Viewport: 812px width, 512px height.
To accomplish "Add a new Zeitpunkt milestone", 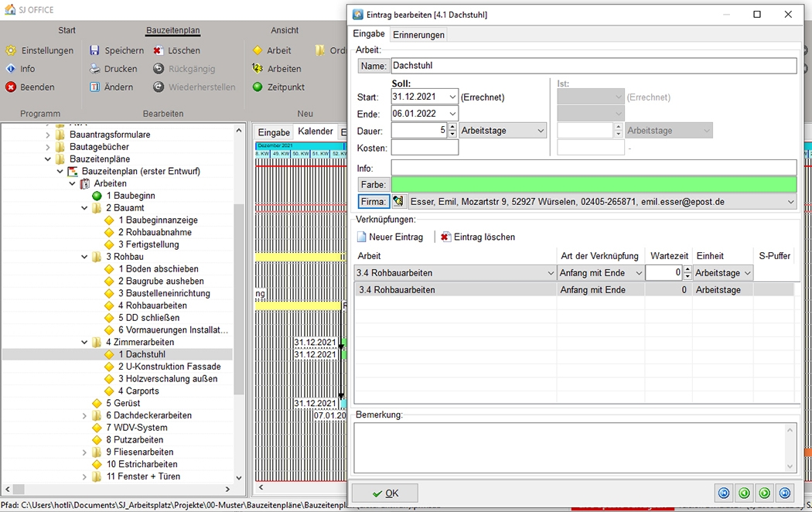I will tap(258, 87).
